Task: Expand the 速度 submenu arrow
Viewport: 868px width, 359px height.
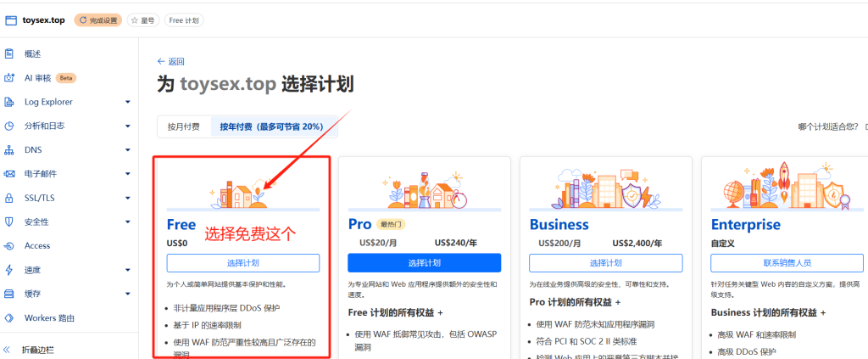Action: [128, 270]
